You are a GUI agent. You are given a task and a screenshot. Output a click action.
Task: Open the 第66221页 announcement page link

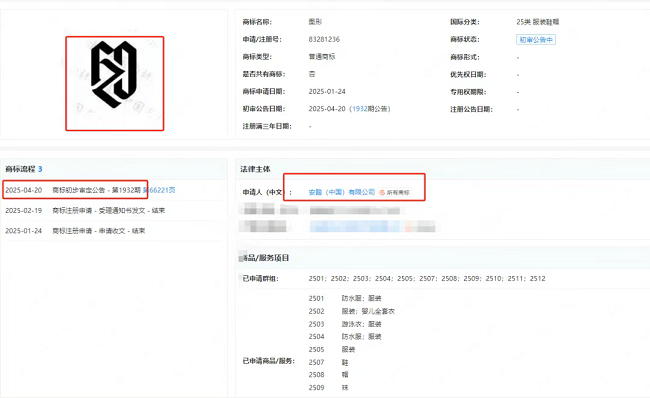click(x=159, y=190)
